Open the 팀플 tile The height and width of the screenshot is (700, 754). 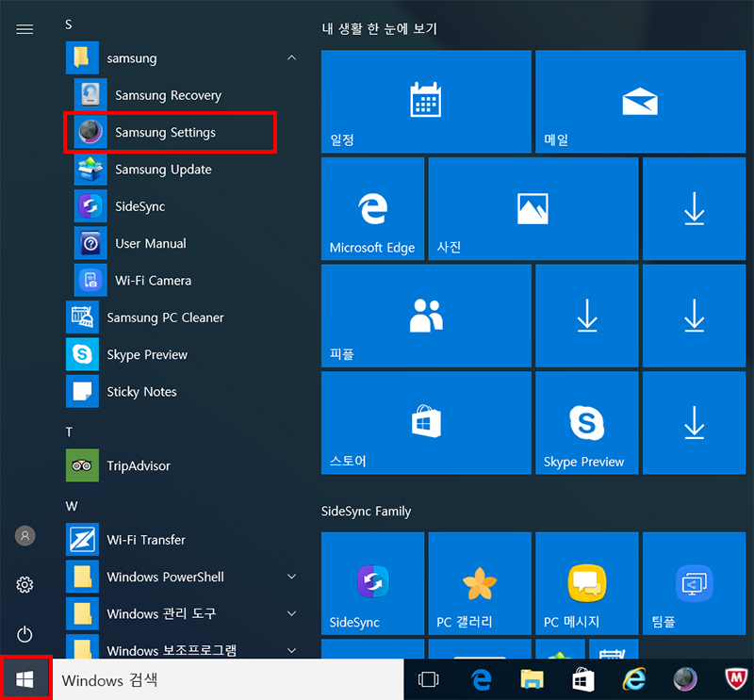[x=695, y=583]
